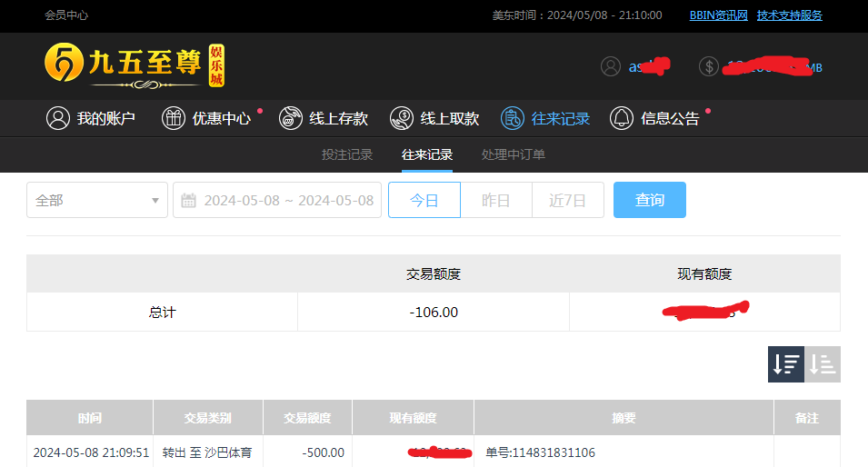Select the 近7日 date filter

point(567,200)
